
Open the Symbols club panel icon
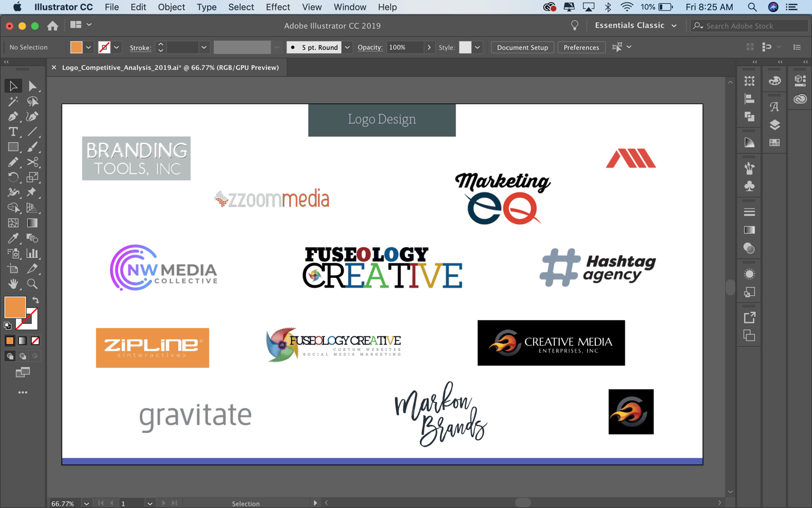[x=749, y=186]
